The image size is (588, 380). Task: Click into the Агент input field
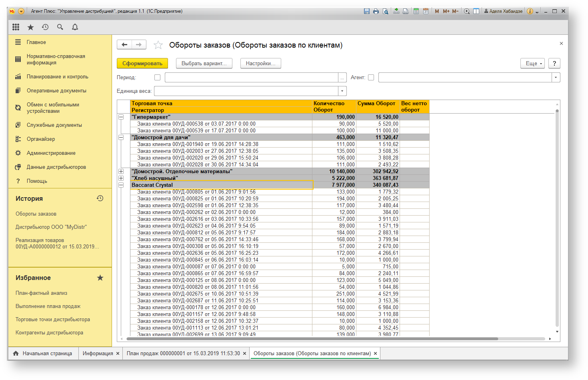pyautogui.click(x=465, y=78)
